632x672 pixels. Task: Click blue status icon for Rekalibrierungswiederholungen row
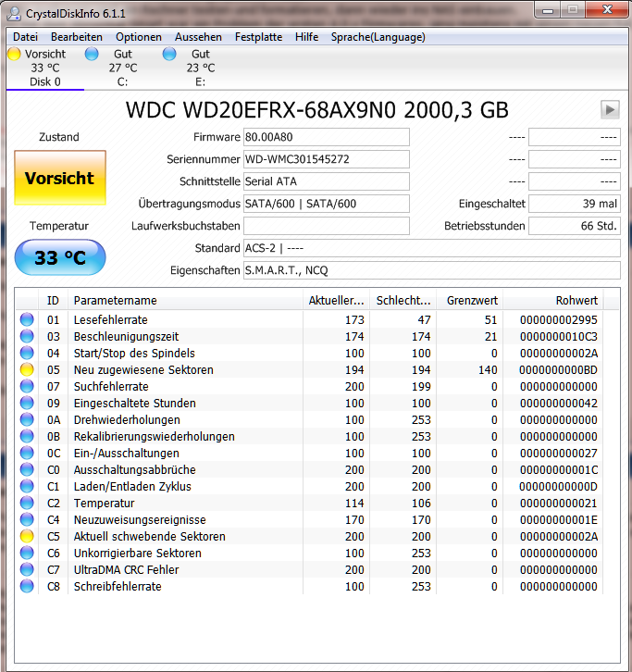point(27,436)
